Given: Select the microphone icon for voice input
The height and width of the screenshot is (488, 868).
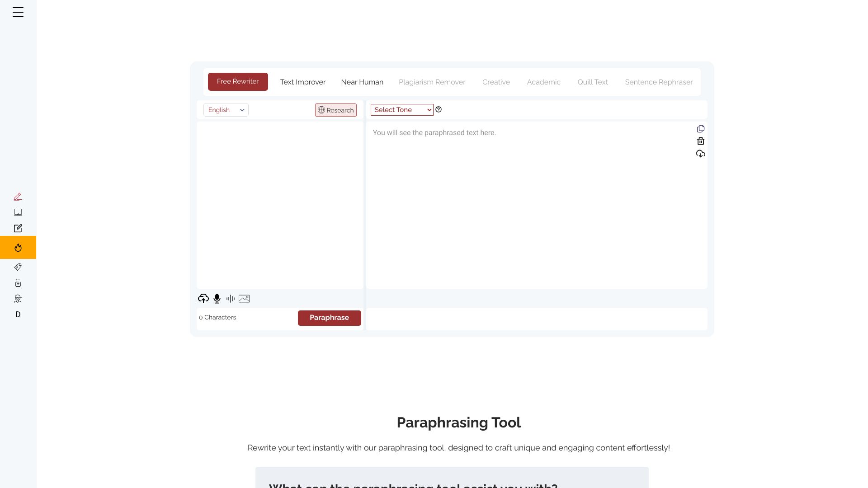Looking at the screenshot, I should click(x=217, y=298).
